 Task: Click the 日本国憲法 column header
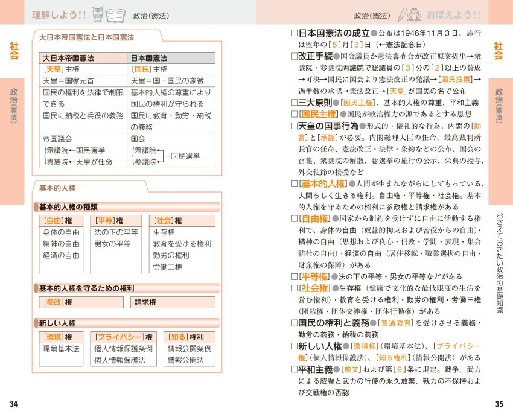(171, 58)
